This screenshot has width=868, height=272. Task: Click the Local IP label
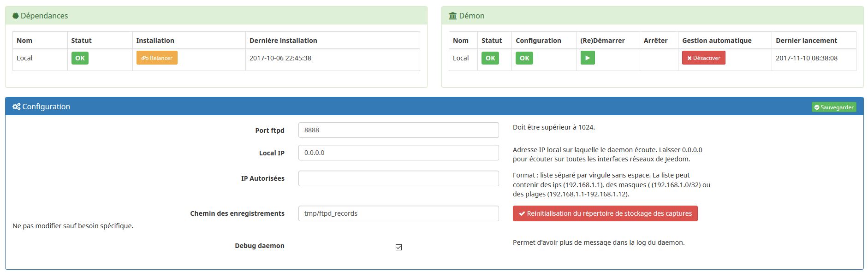(272, 153)
